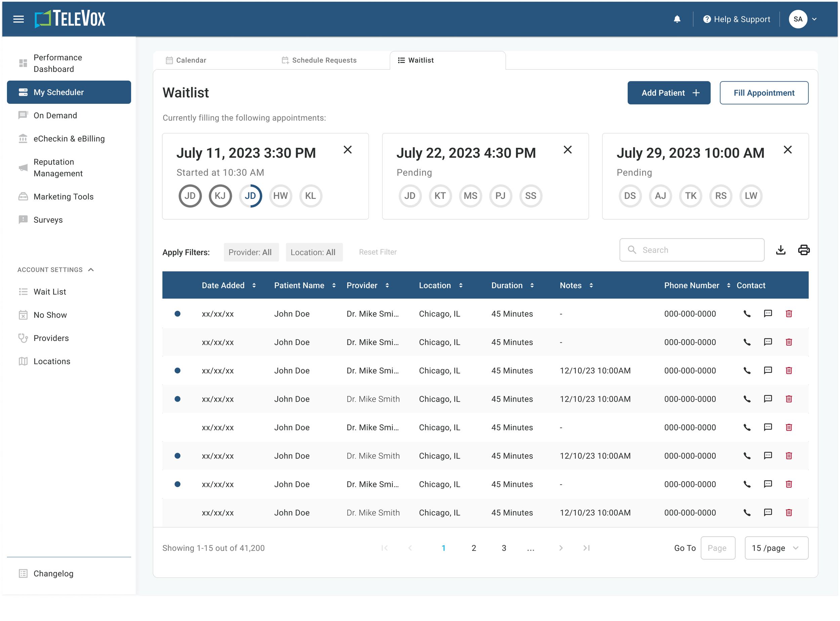This screenshot has width=840, height=621.
Task: Delete the first waitlist row with the trash icon
Action: pos(789,313)
